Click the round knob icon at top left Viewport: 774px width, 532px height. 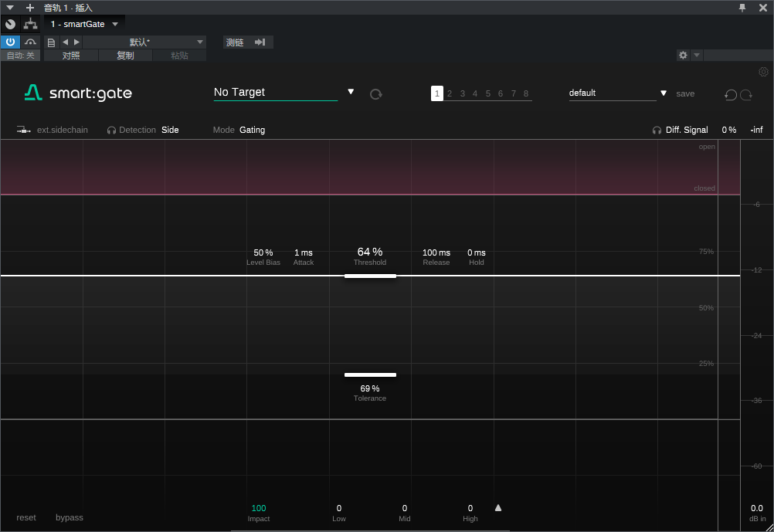(10, 24)
